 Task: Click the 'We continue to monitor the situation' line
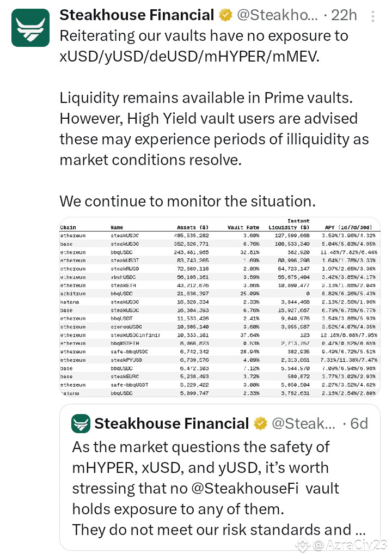(187, 201)
